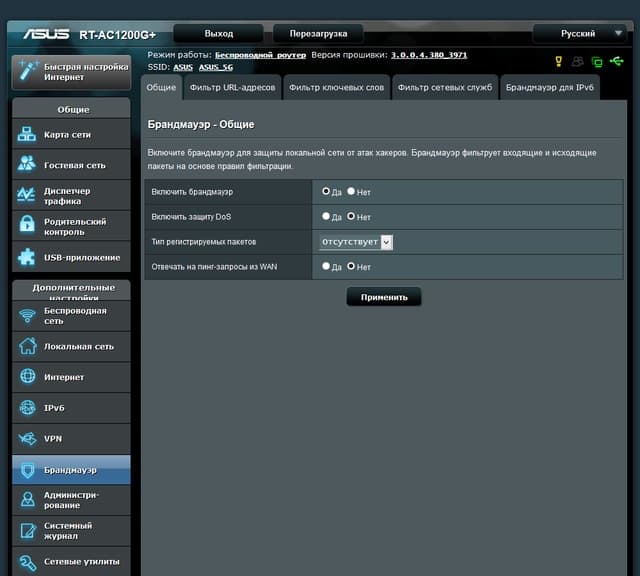Screen dimensions: 640x576
Task: Switch to the Фильтр URL-адресов tab
Action: click(232, 87)
